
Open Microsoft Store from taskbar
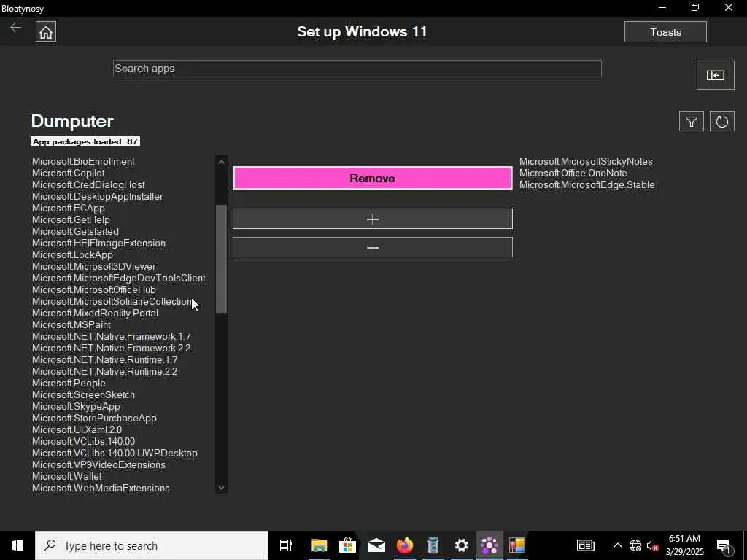(347, 545)
